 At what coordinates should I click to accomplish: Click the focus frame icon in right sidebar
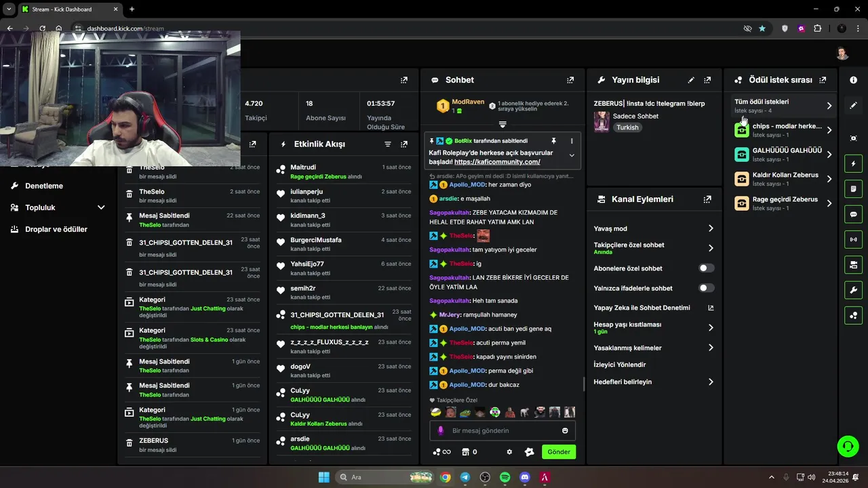[853, 138]
